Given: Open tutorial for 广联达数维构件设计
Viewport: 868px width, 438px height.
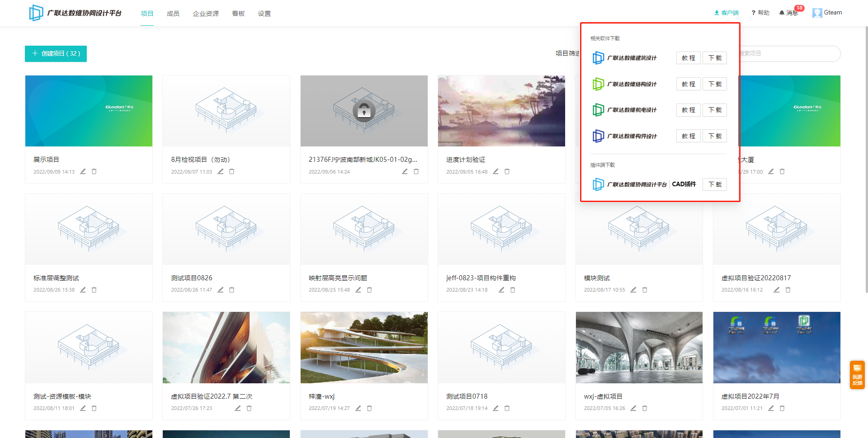Looking at the screenshot, I should pyautogui.click(x=689, y=136).
